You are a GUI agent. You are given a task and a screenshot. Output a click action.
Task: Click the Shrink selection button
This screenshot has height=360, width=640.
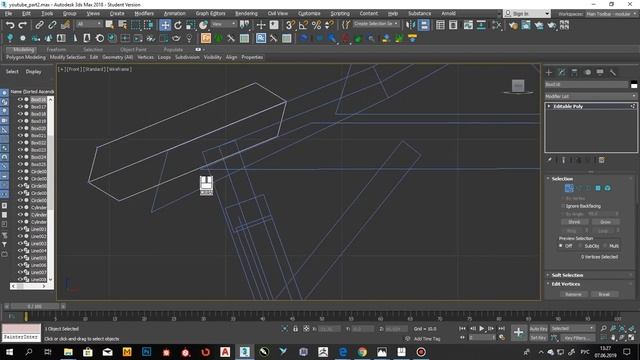click(x=574, y=222)
